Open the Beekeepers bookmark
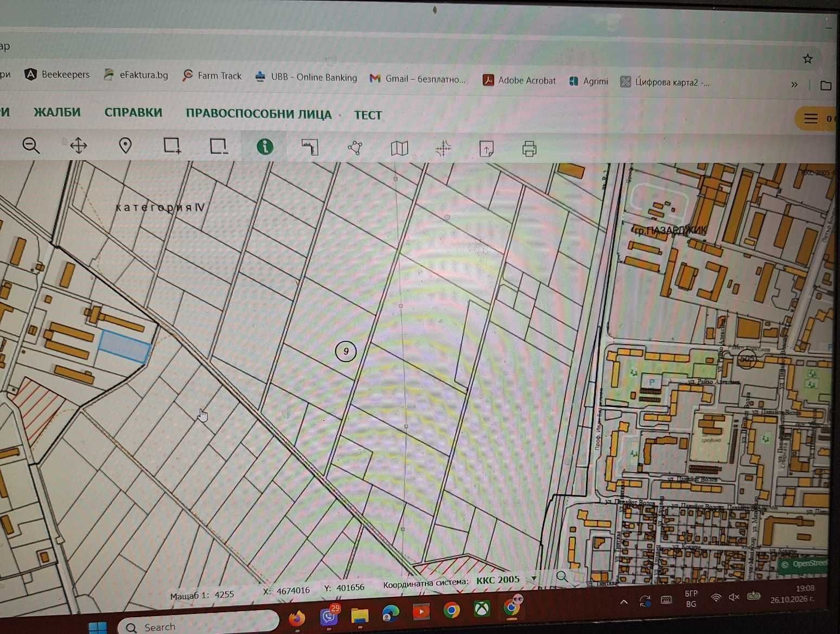This screenshot has height=634, width=840. pos(57,74)
